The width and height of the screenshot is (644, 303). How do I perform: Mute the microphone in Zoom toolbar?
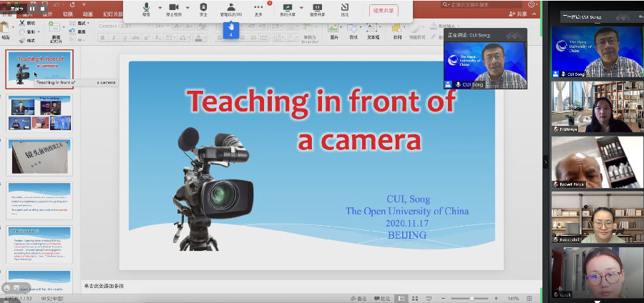click(146, 8)
